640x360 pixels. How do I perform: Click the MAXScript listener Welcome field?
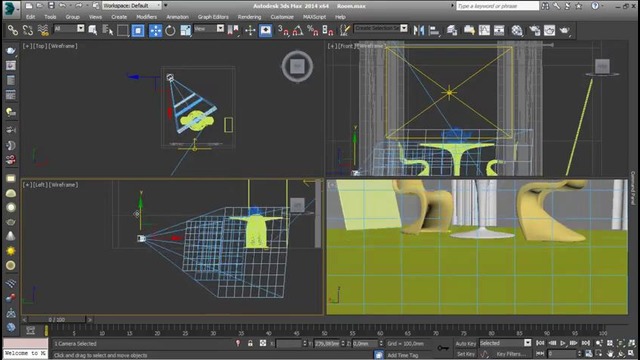pos(25,353)
